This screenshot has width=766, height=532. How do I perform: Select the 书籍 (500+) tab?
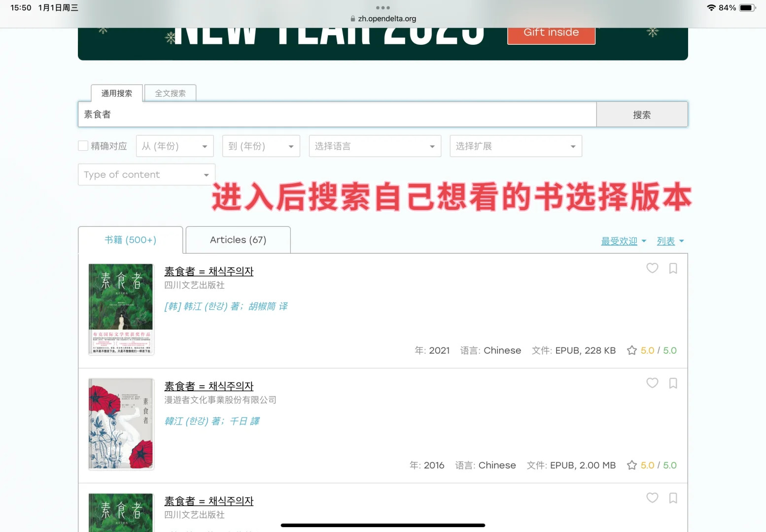(x=131, y=240)
